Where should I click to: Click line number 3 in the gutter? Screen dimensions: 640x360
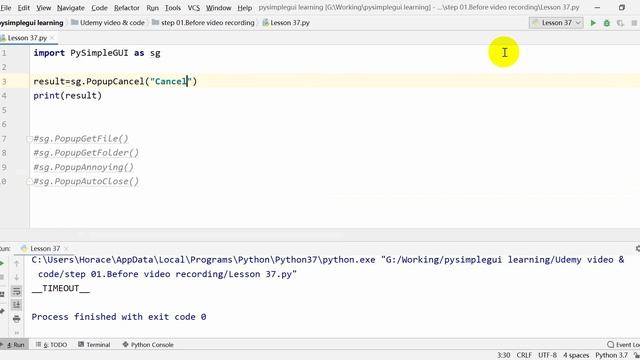coord(4,82)
